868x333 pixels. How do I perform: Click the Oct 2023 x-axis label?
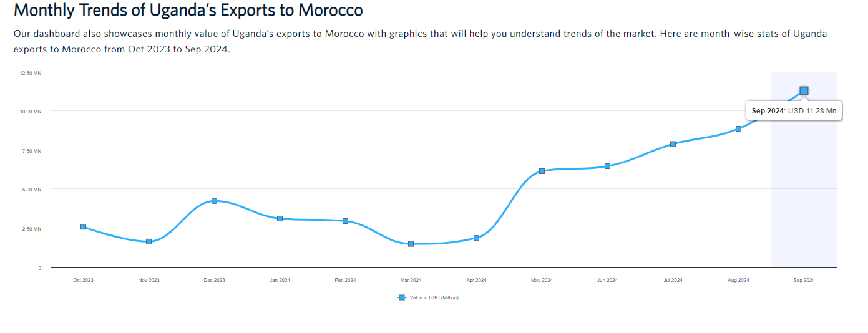click(x=83, y=281)
